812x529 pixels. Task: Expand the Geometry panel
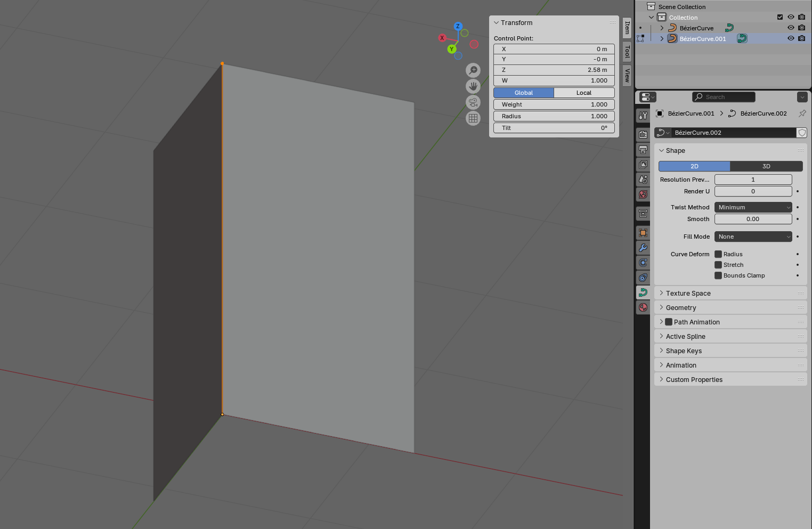coord(681,308)
